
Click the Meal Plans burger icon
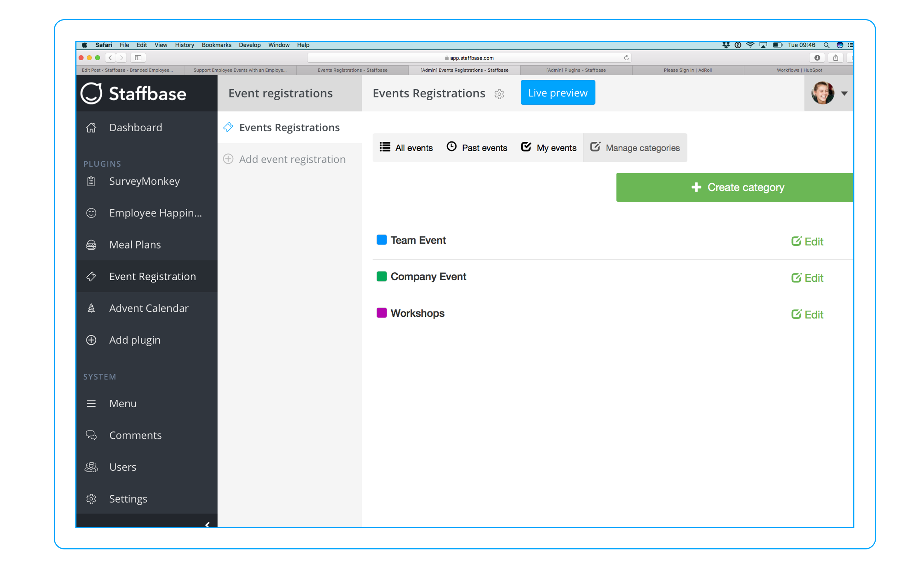pyautogui.click(x=91, y=245)
